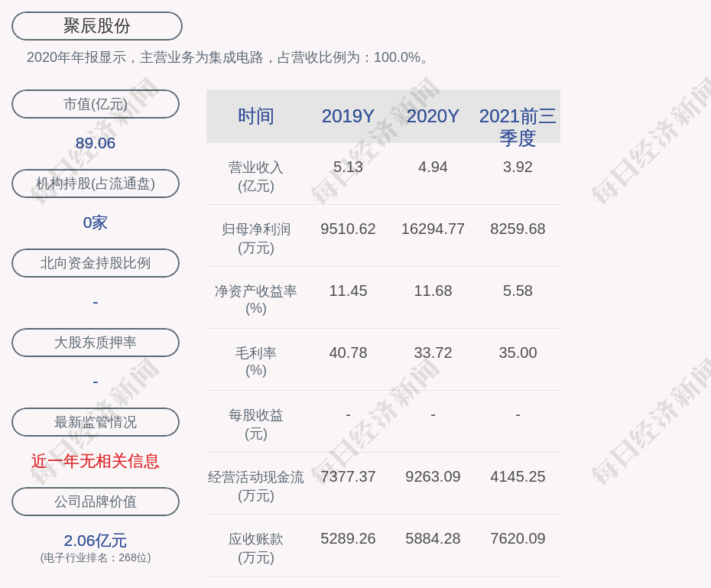Click the red 近一年无相关信息 text

pyautogui.click(x=96, y=461)
